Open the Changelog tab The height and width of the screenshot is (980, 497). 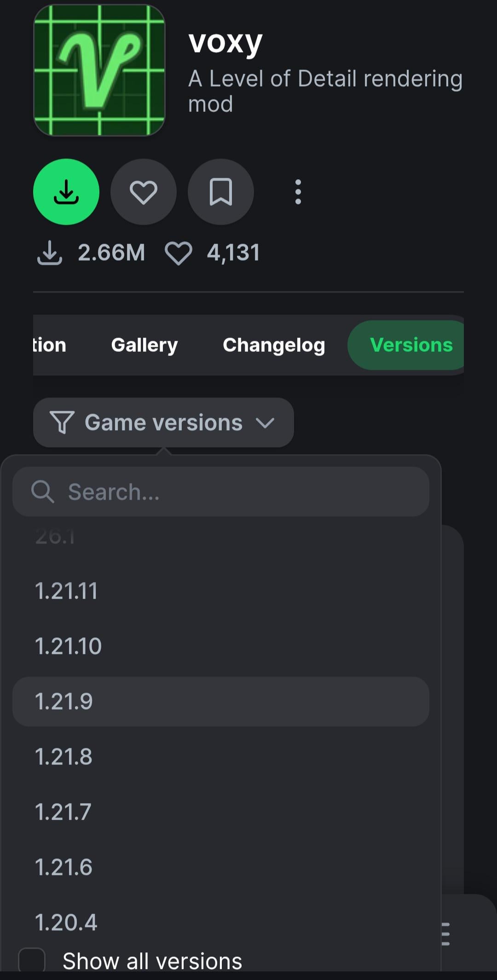point(274,345)
